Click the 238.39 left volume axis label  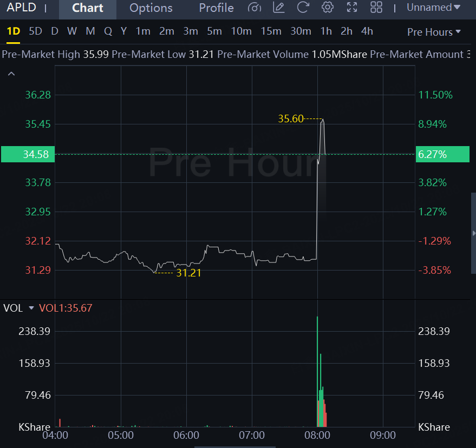tap(34, 331)
